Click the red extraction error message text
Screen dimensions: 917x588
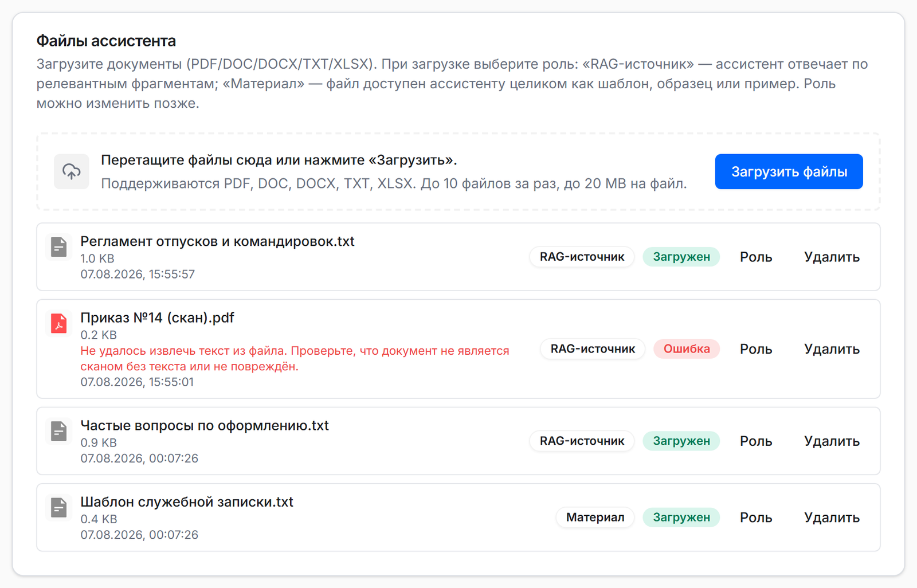coord(295,359)
